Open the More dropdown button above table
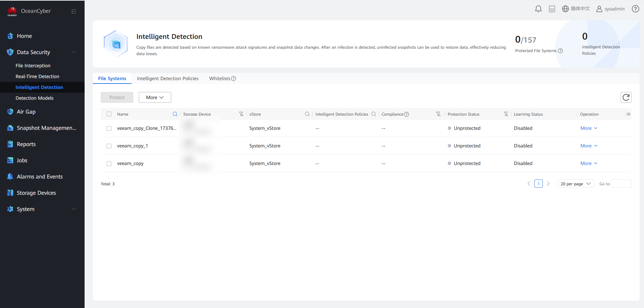This screenshot has height=308, width=644. click(155, 97)
